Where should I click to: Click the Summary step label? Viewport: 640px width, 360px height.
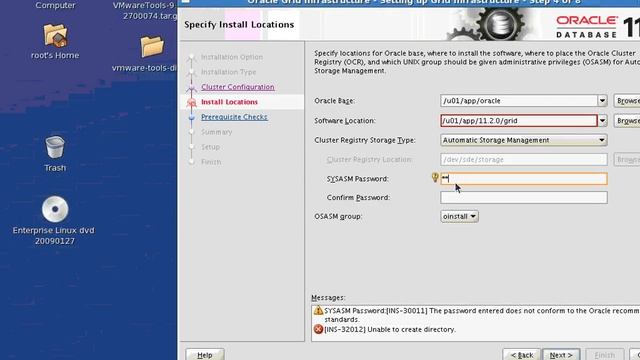click(x=216, y=132)
